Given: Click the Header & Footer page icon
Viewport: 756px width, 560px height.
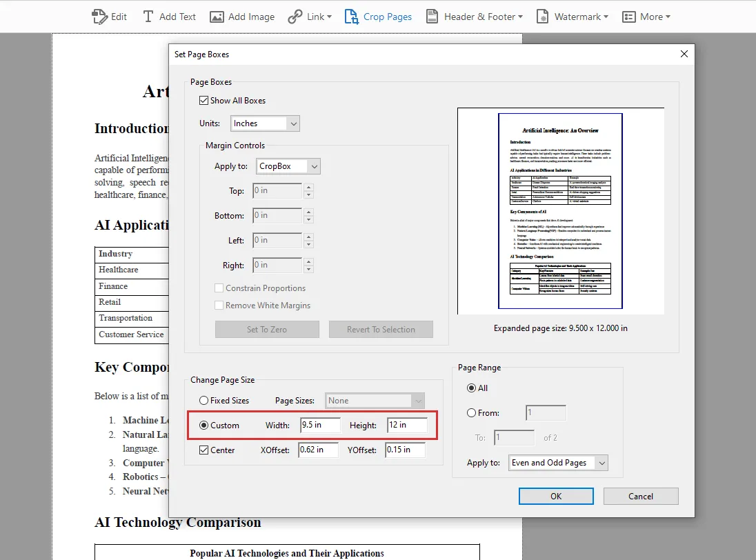Looking at the screenshot, I should pos(432,17).
